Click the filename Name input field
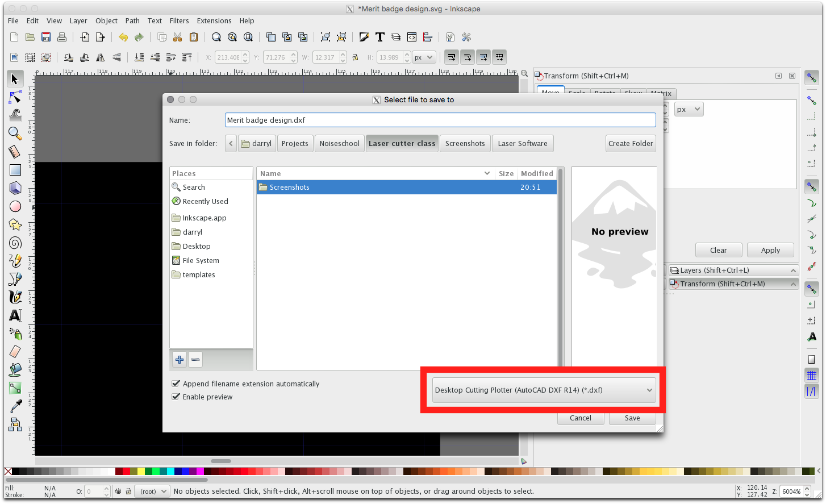Viewport: 826px width, 504px height. coord(440,120)
